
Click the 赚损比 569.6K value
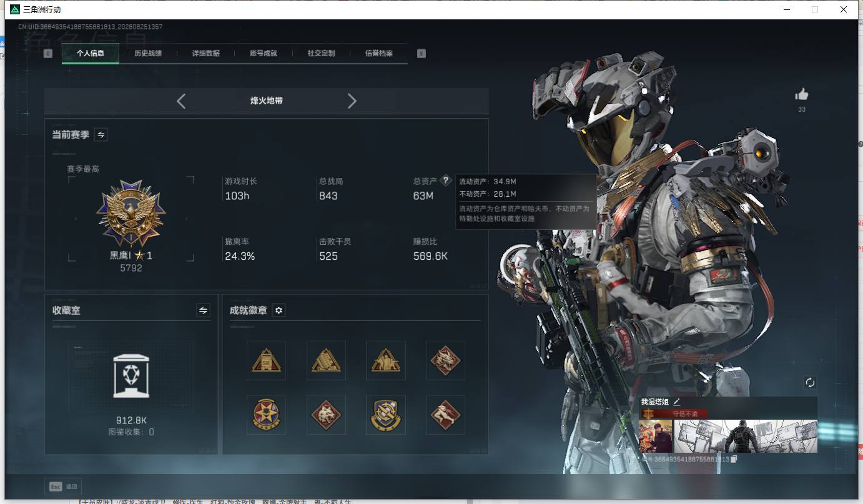tap(431, 256)
